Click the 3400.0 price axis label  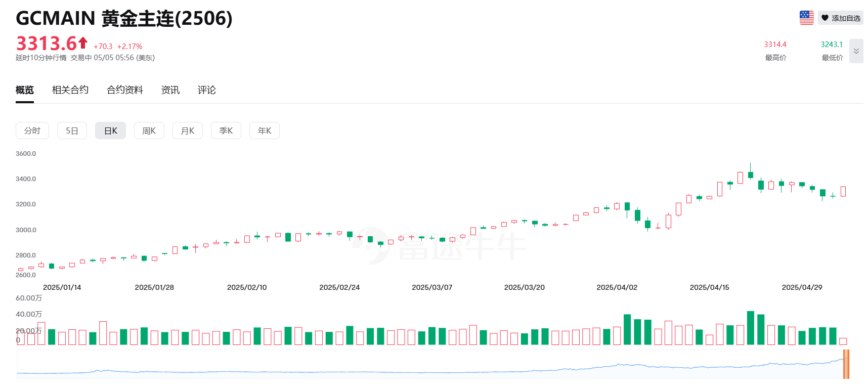pos(26,179)
